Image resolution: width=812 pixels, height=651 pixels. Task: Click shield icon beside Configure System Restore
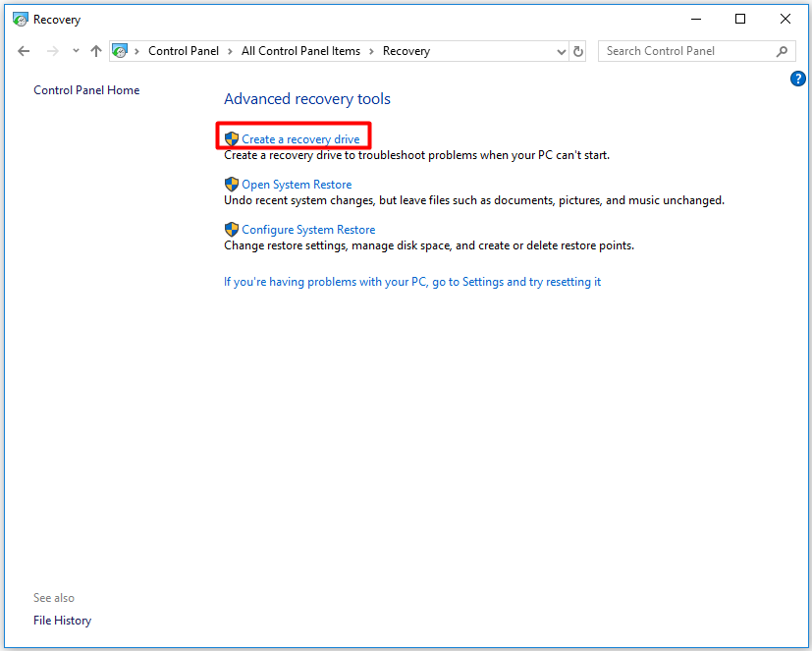(x=232, y=230)
